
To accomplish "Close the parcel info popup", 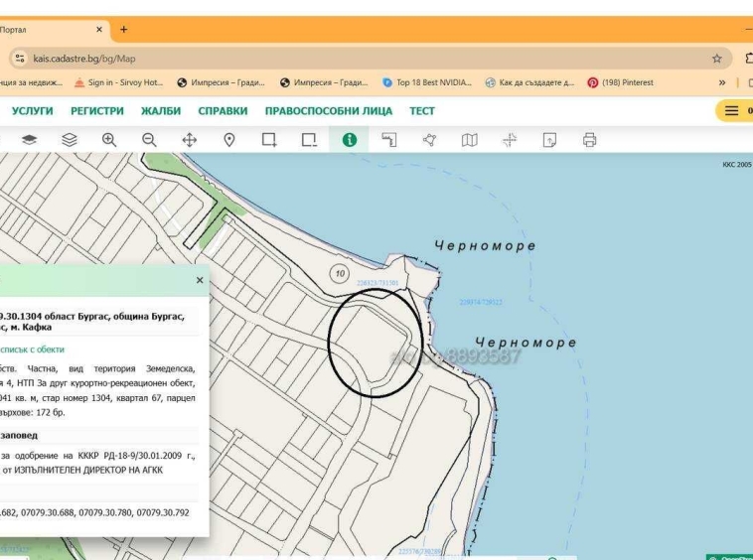I will tap(200, 281).
